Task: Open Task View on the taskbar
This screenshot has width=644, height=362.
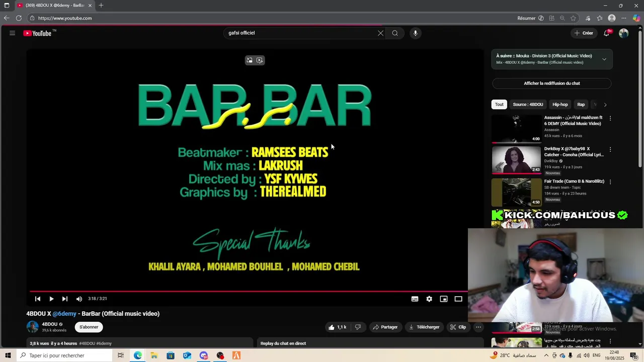Action: [x=121, y=356]
